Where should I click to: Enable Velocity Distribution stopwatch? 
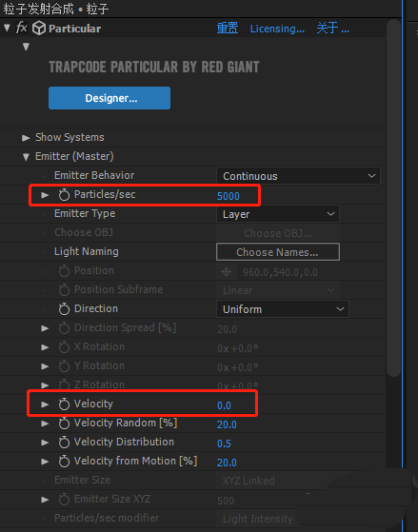pyautogui.click(x=64, y=443)
